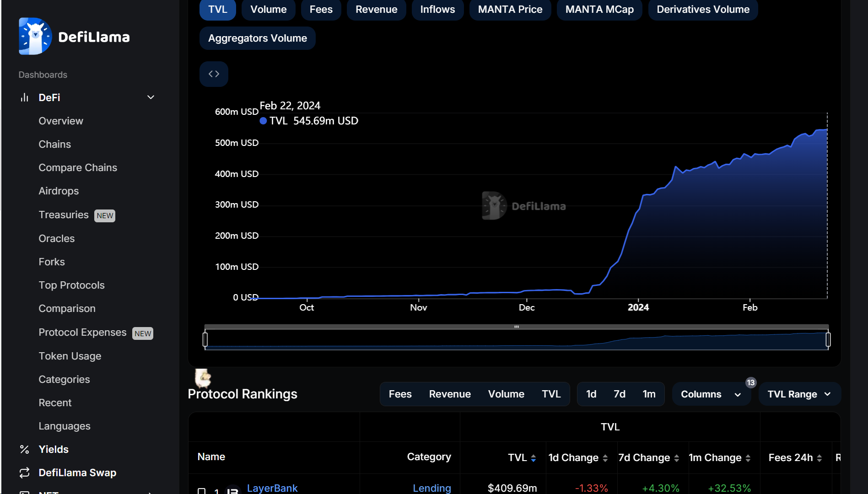Screen dimensions: 868x494
Task: Select the Volume rankings tab
Action: 506,394
